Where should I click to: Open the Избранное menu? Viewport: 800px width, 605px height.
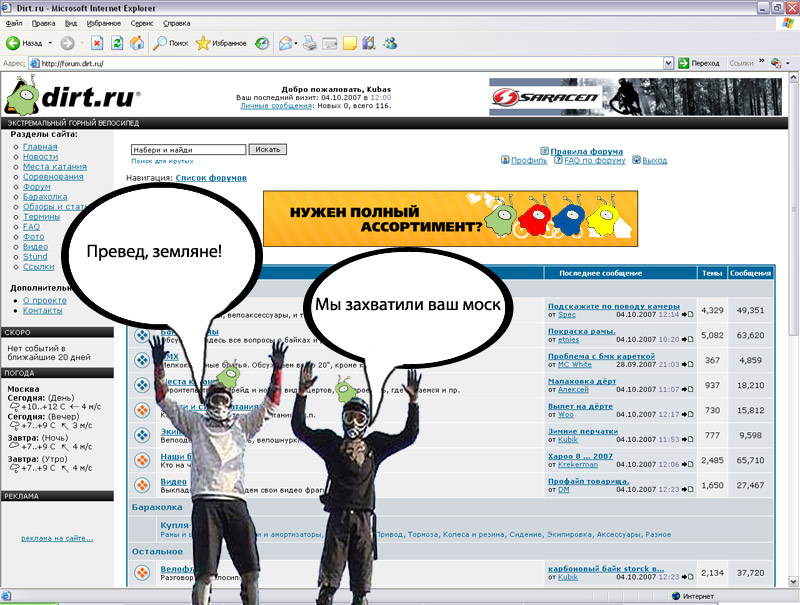click(104, 23)
